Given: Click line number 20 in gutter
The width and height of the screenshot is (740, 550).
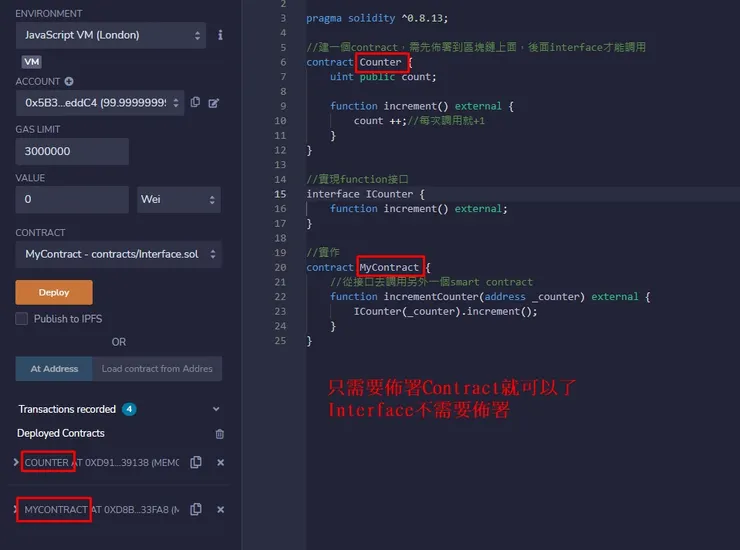Looking at the screenshot, I should coord(280,267).
